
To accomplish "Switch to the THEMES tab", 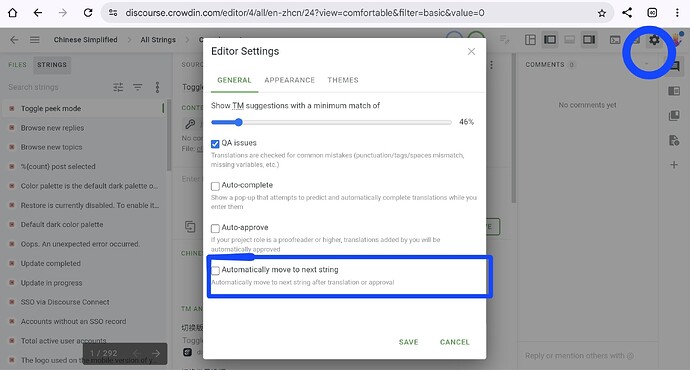I will (343, 80).
